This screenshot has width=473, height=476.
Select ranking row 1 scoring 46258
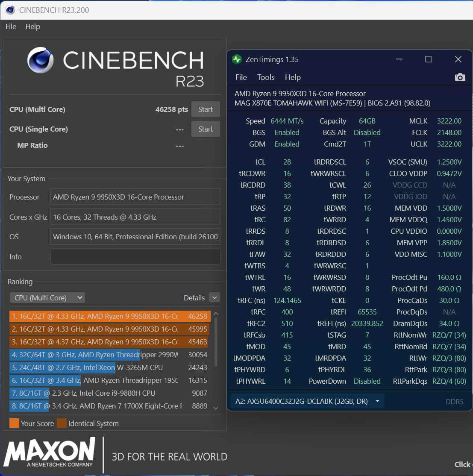[x=110, y=316]
